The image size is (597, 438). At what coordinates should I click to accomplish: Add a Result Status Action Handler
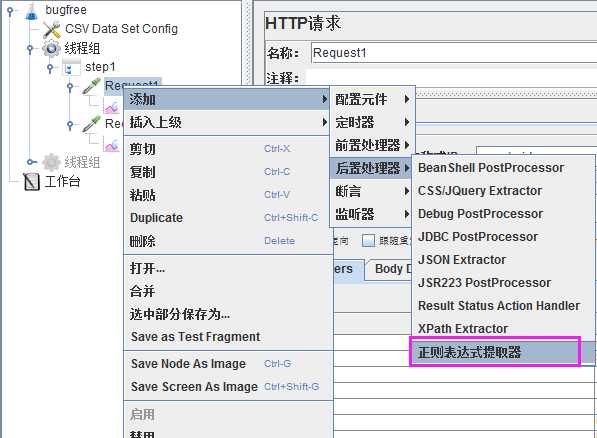coord(503,305)
